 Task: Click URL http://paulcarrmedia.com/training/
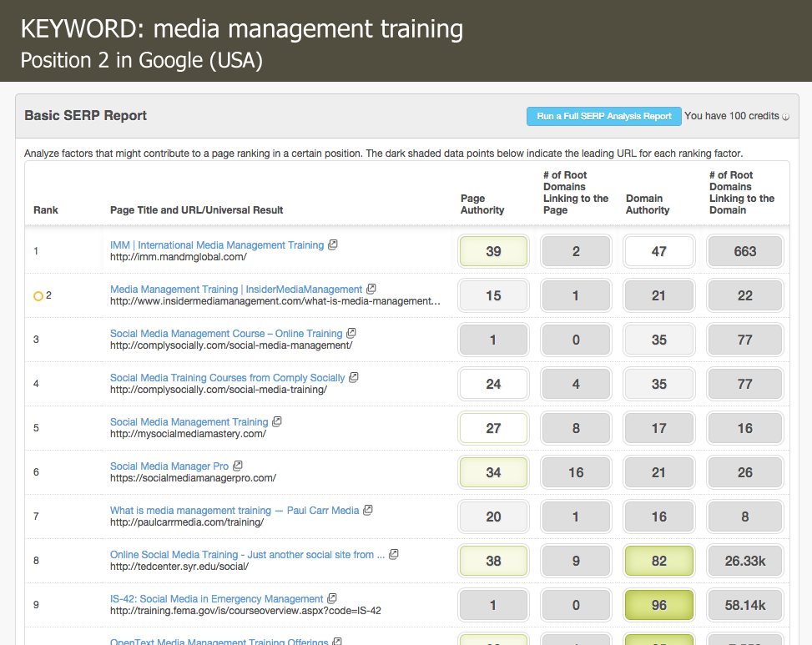[x=187, y=522]
